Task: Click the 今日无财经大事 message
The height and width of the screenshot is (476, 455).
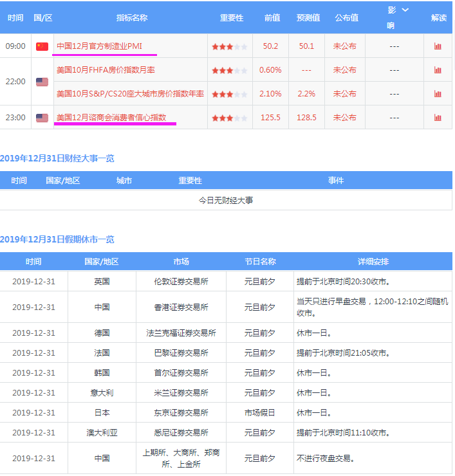Action: [226, 200]
